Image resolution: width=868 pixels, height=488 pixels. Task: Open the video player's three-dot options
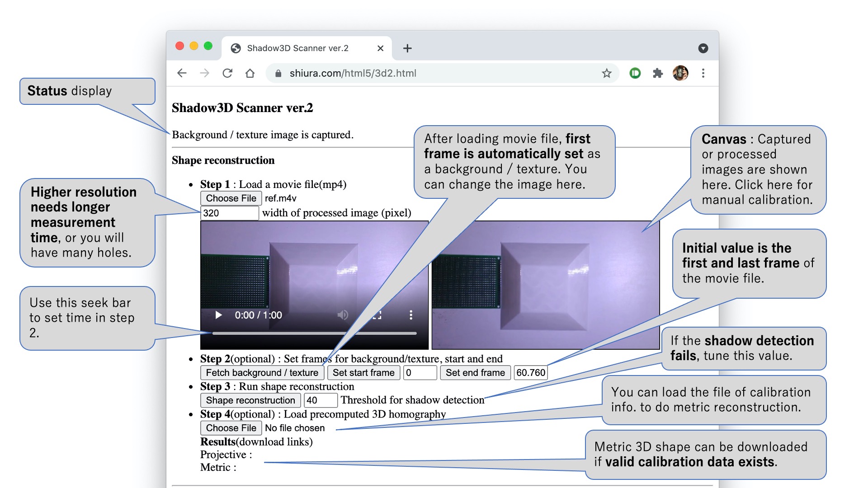pos(410,315)
